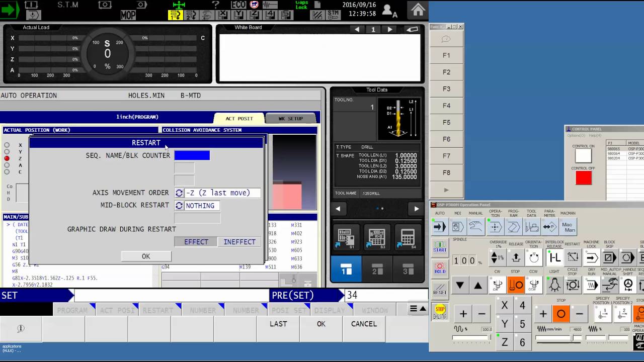Go to next tool in Tool Data
Viewport: 644px width, 362px height.
(x=416, y=209)
